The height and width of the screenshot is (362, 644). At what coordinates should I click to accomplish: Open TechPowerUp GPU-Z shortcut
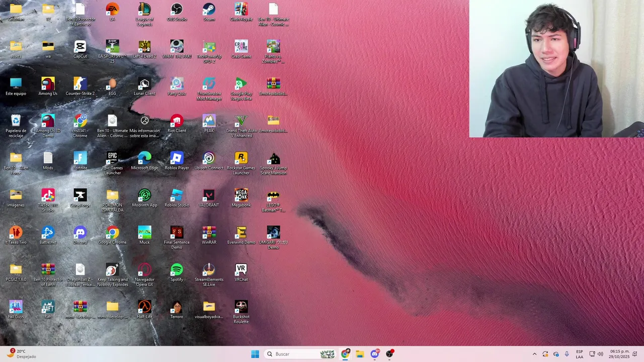[209, 52]
